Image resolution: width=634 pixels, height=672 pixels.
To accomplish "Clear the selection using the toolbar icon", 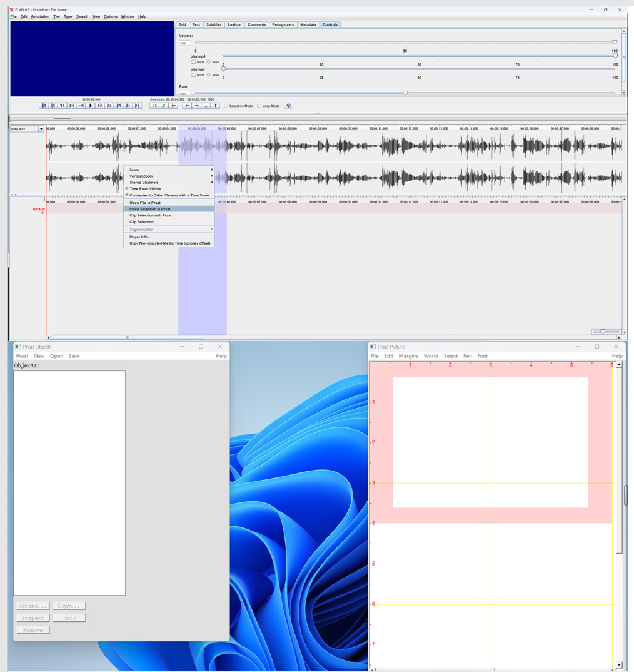I will point(164,106).
